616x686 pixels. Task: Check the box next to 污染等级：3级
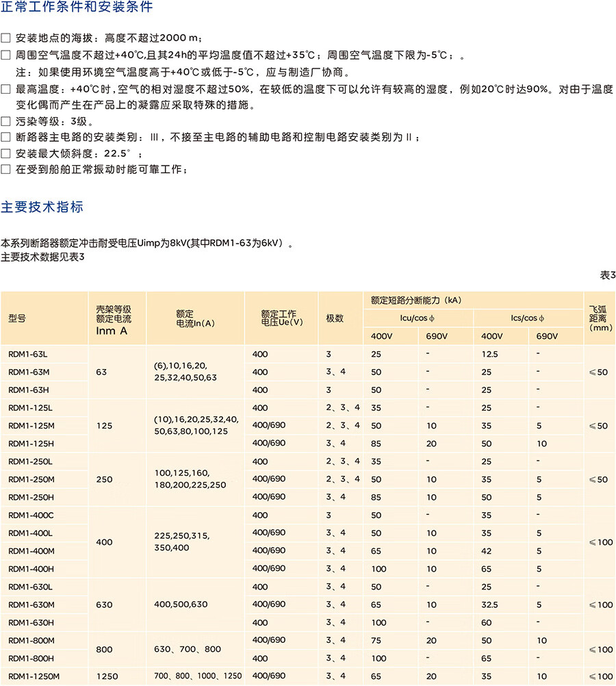tap(6, 121)
